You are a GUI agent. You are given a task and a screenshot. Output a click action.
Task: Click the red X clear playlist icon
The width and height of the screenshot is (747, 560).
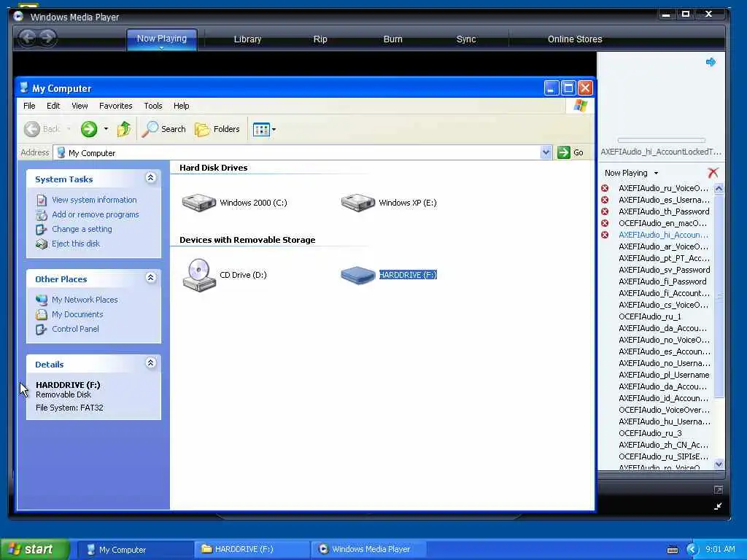pyautogui.click(x=713, y=173)
